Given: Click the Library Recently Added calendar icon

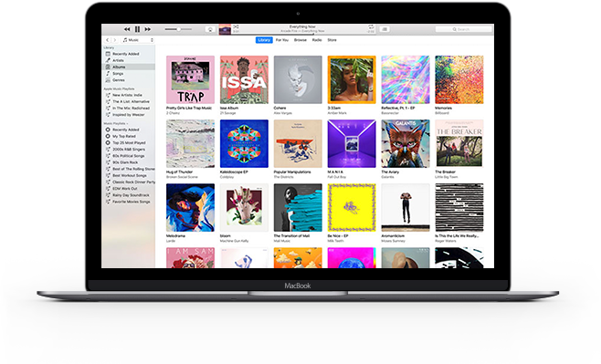Looking at the screenshot, I should [108, 54].
